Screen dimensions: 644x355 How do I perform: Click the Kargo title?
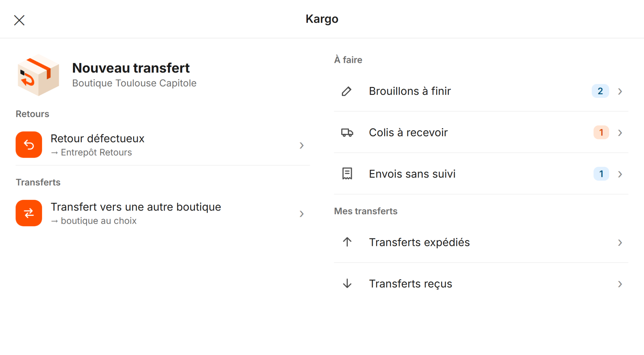pyautogui.click(x=322, y=19)
